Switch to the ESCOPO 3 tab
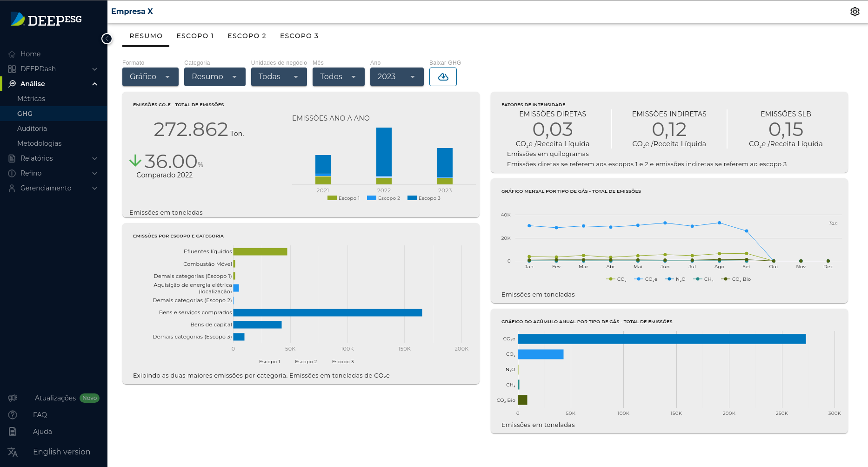Viewport: 868px width, 467px height. (299, 36)
